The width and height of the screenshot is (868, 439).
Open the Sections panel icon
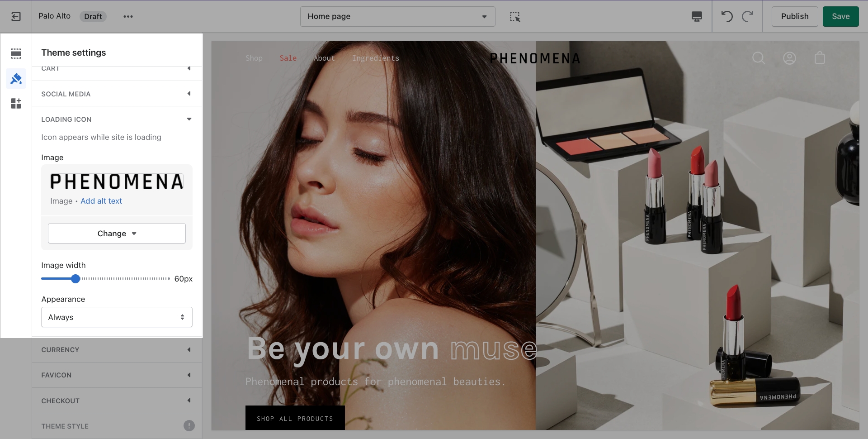(16, 53)
